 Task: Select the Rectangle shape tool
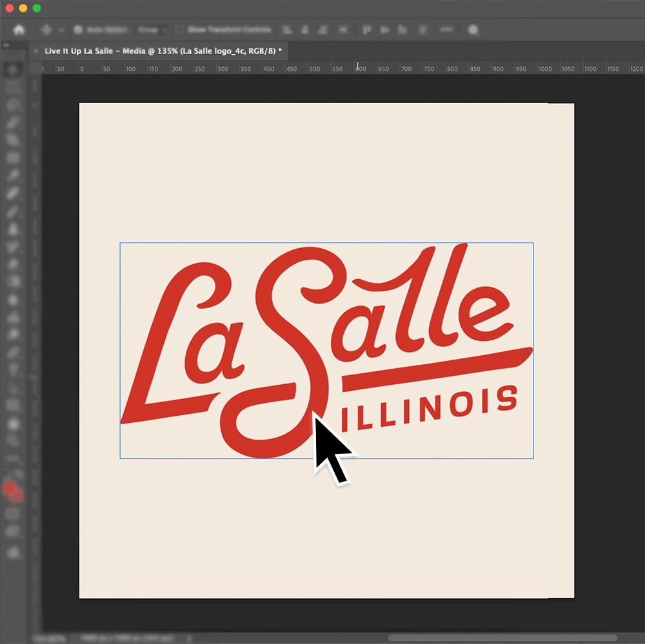[x=13, y=405]
